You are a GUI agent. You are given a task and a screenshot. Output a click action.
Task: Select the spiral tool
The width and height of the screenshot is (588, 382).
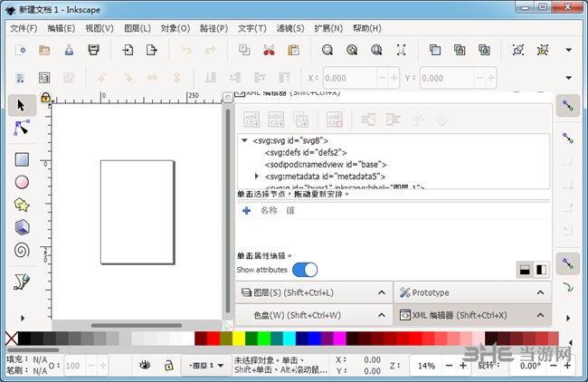click(x=22, y=250)
